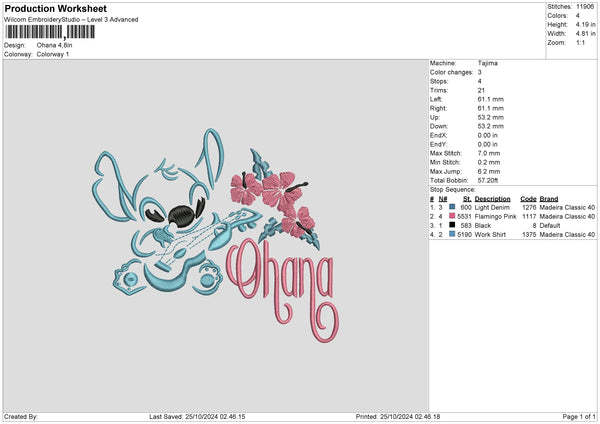Select 'Madeira Classic 40' in Light Denim row
The width and height of the screenshot is (600, 424).
tap(567, 207)
